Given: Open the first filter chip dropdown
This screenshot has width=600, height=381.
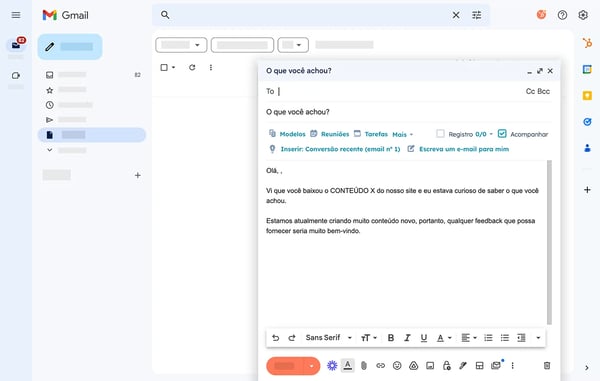Looking at the screenshot, I should [x=181, y=45].
